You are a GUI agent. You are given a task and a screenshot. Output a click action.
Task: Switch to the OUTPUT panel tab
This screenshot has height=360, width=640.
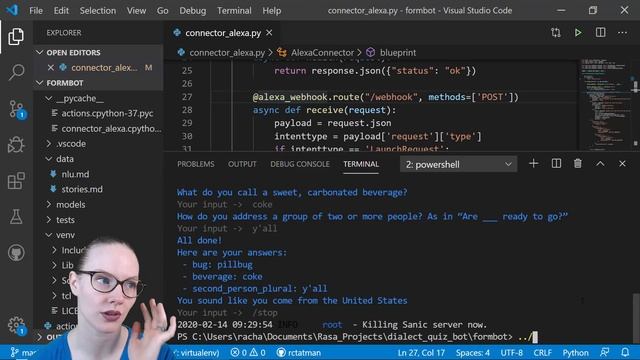(242, 164)
